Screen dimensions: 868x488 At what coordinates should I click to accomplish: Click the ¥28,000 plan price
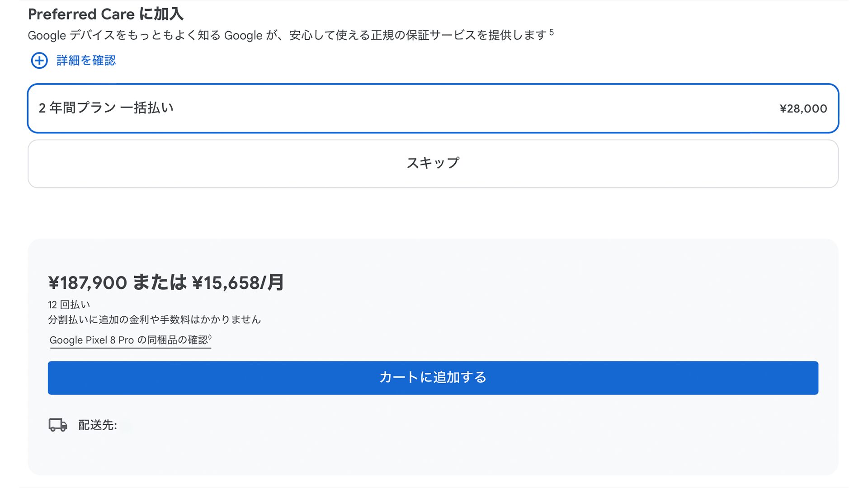coord(803,109)
